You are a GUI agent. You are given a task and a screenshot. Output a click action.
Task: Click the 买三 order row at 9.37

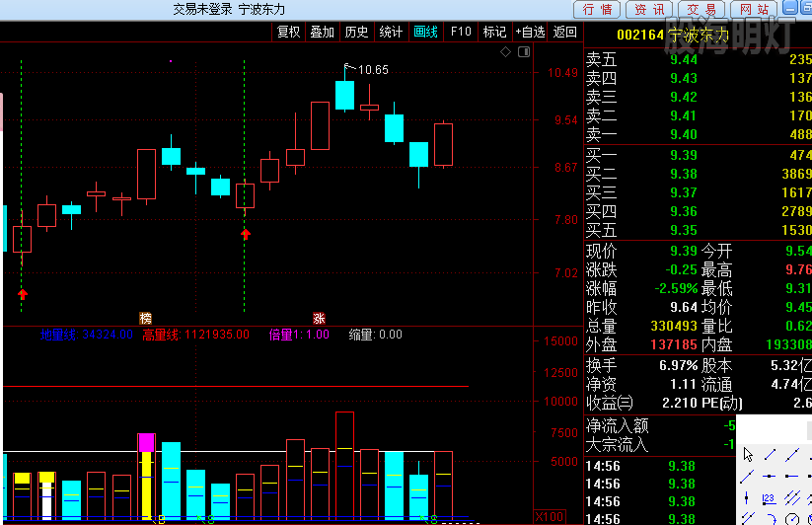699,192
